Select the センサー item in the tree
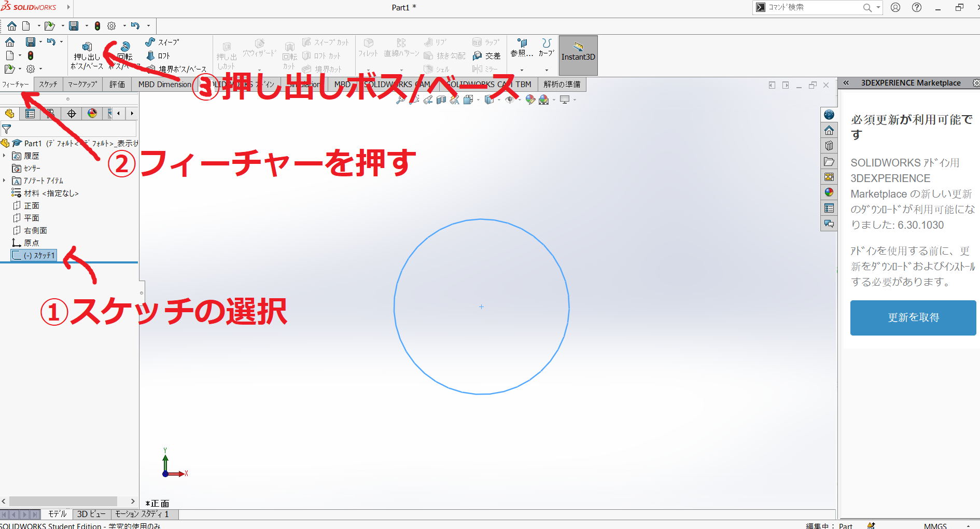Screen dimensions: 980x529 26,168
